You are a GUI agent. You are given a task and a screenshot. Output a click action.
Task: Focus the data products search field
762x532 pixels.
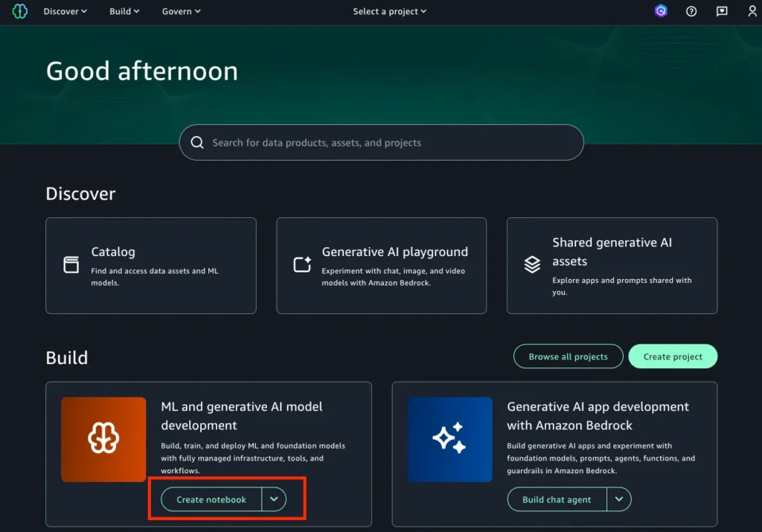387,143
